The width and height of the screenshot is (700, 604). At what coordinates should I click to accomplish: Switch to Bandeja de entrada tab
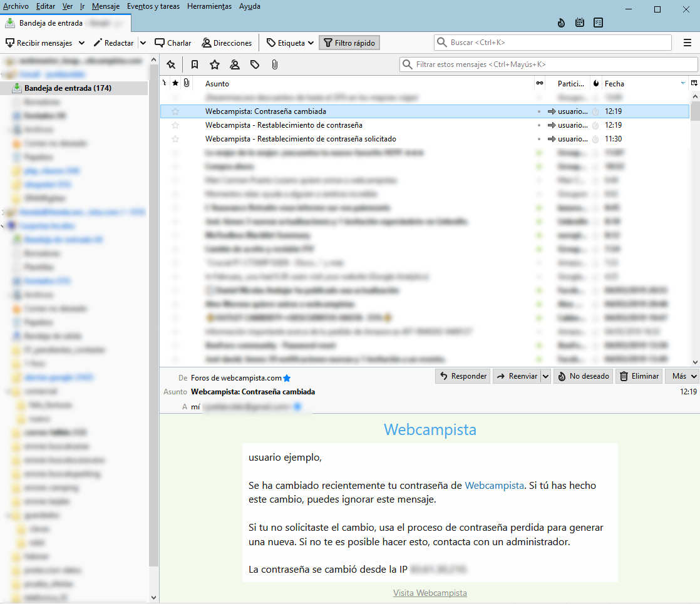[66, 23]
